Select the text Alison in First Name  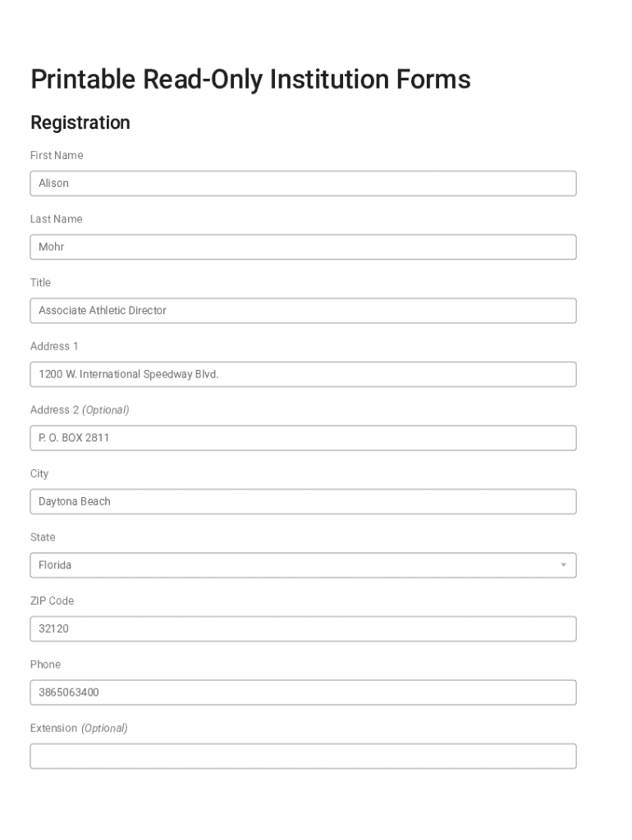(53, 183)
